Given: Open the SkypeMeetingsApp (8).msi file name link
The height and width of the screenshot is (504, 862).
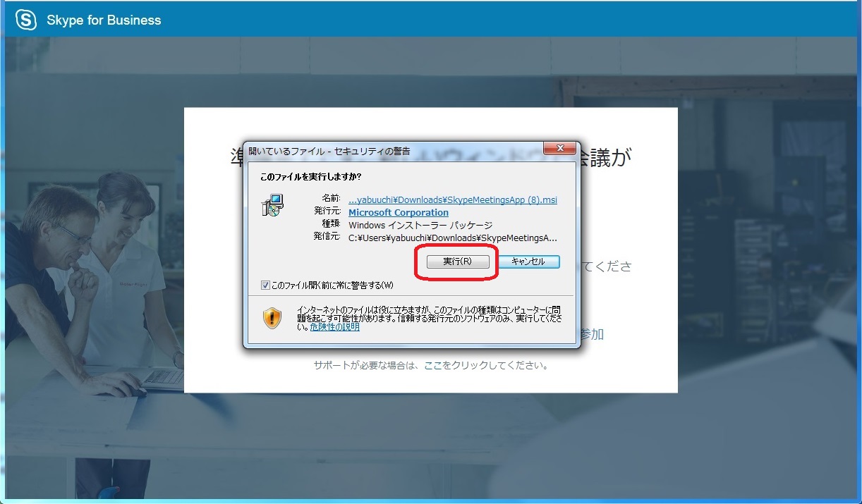Looking at the screenshot, I should [453, 199].
